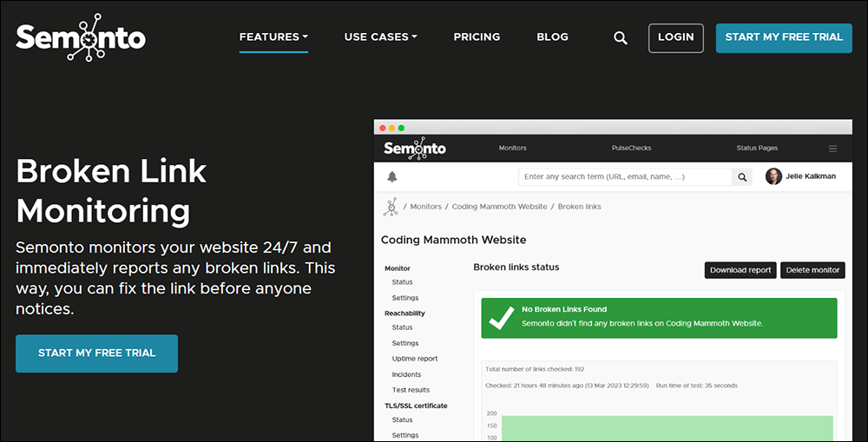Click Download report button

tap(740, 270)
